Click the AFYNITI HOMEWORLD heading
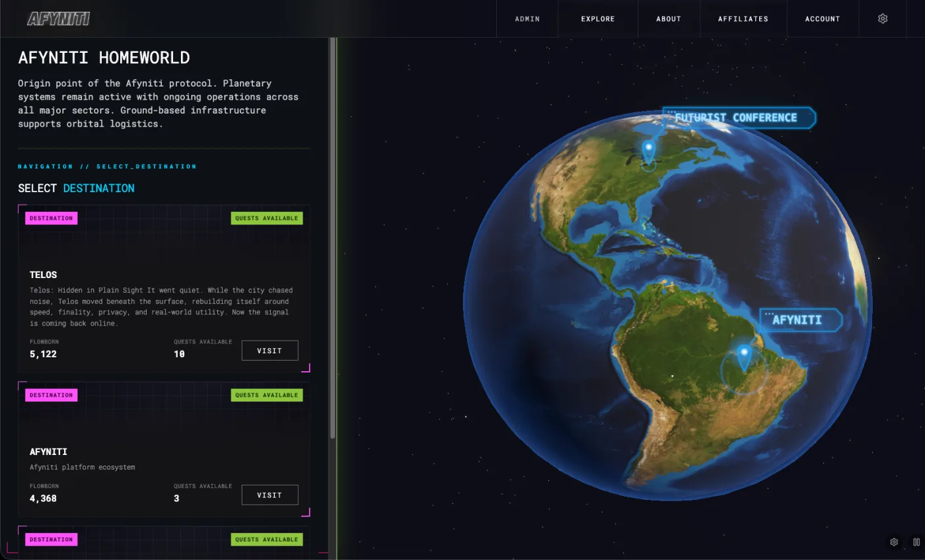The height and width of the screenshot is (560, 925). click(104, 57)
